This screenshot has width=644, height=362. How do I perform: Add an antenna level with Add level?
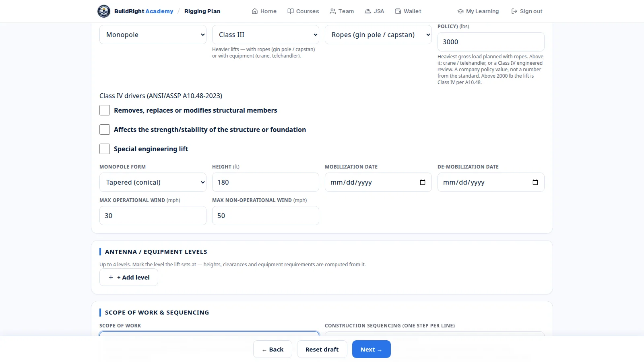point(129,278)
